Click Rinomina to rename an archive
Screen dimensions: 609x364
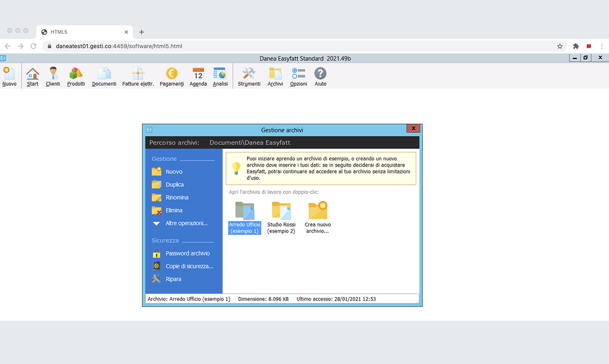click(177, 197)
